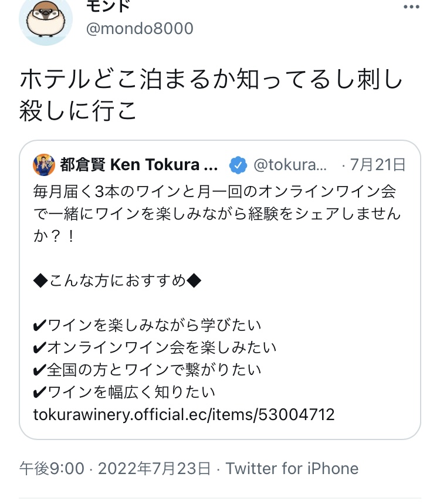This screenshot has width=440, height=504.
Task: Click the 2022年7月23日 post date
Action: 154,468
